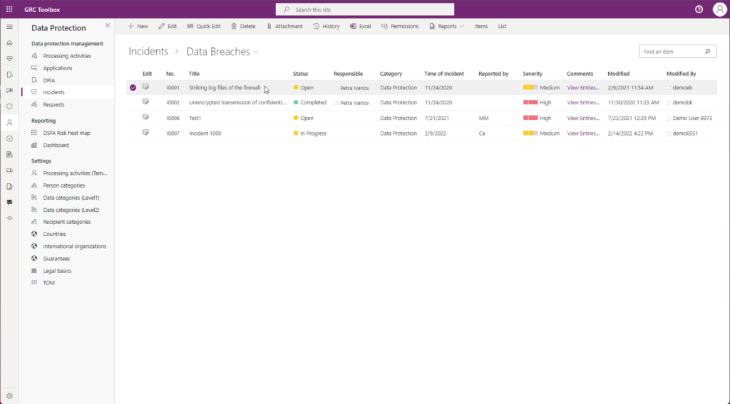This screenshot has height=404, width=730.
Task: Click New in the toolbar
Action: pos(138,27)
